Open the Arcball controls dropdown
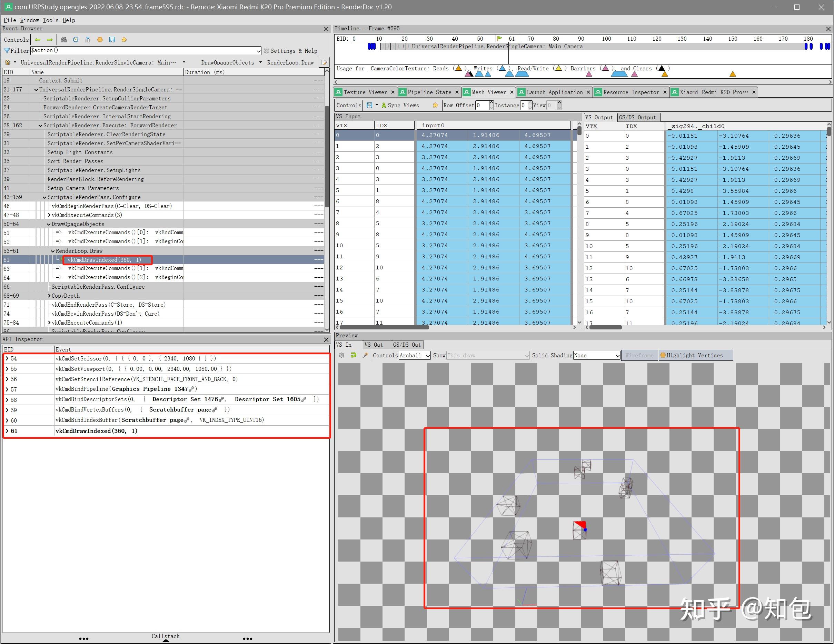 point(414,355)
